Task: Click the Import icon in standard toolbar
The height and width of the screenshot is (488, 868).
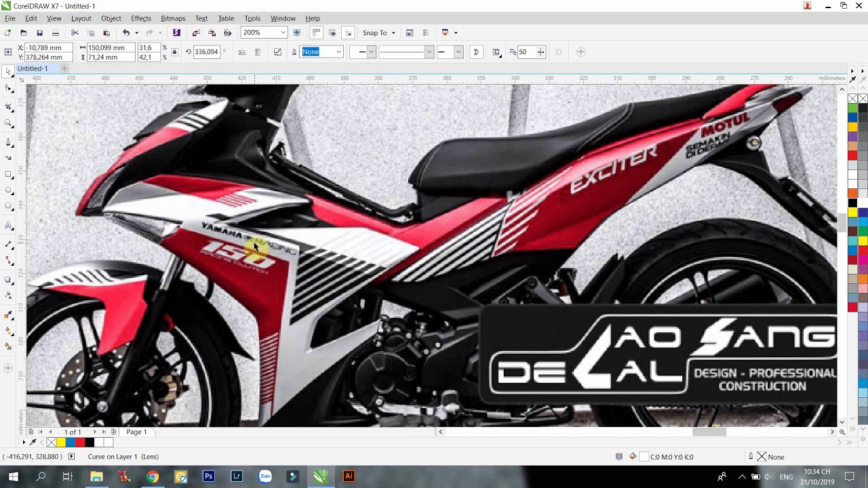Action: point(196,33)
